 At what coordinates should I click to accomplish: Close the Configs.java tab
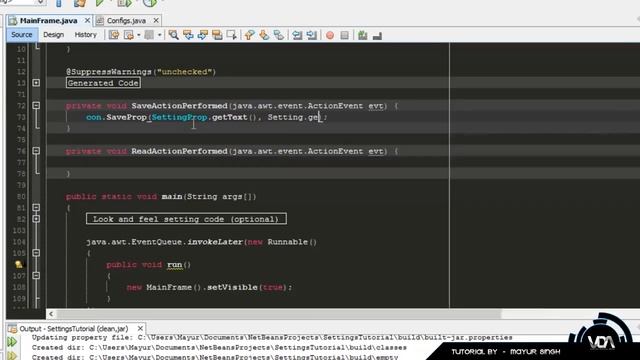tap(156, 20)
